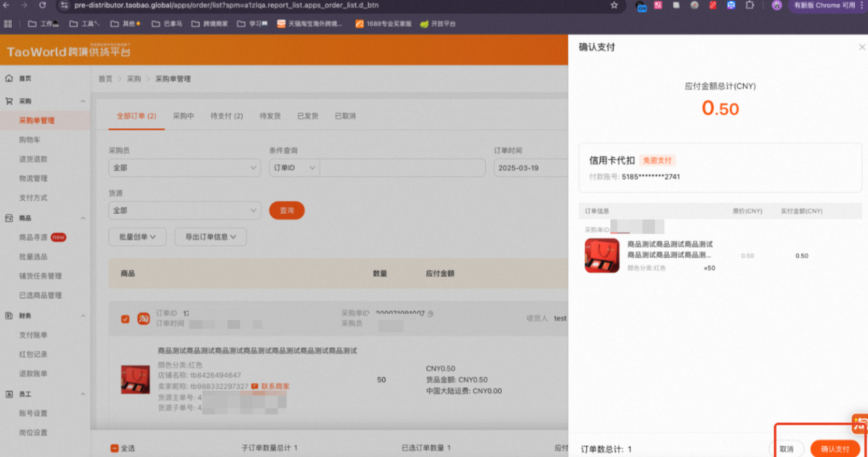Screen dimensions: 868x457
Task: Click the red paperclip extension icon
Action: (713, 5)
